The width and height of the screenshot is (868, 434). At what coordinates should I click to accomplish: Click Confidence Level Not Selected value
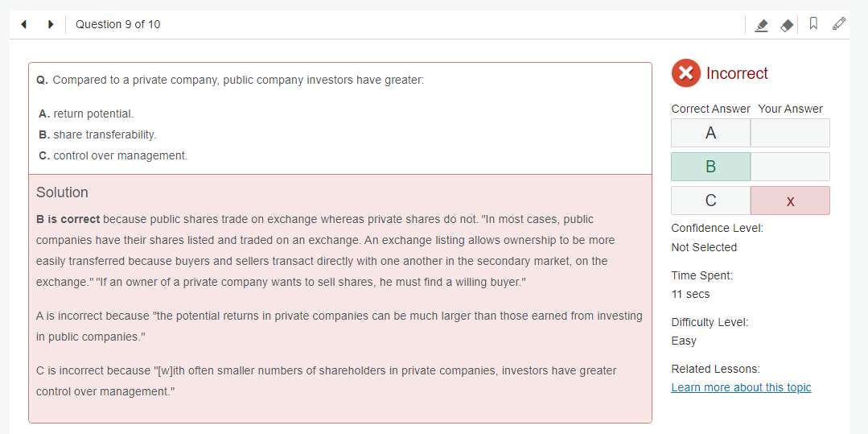704,247
